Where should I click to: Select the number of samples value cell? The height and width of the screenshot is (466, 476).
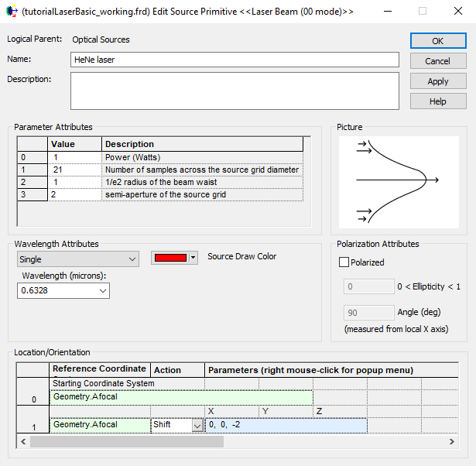coord(74,170)
